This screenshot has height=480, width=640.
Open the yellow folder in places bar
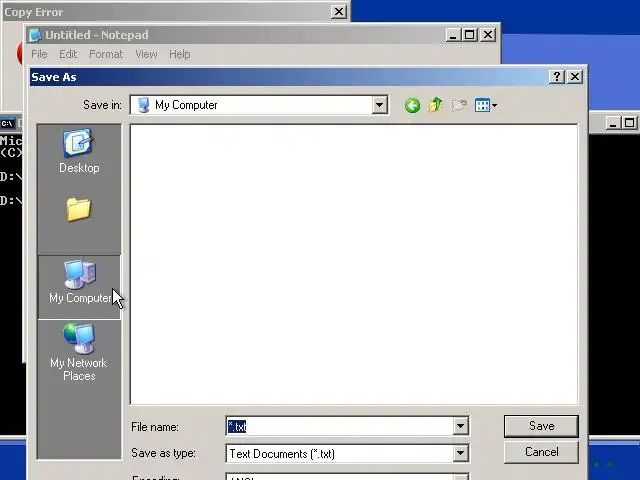79,209
